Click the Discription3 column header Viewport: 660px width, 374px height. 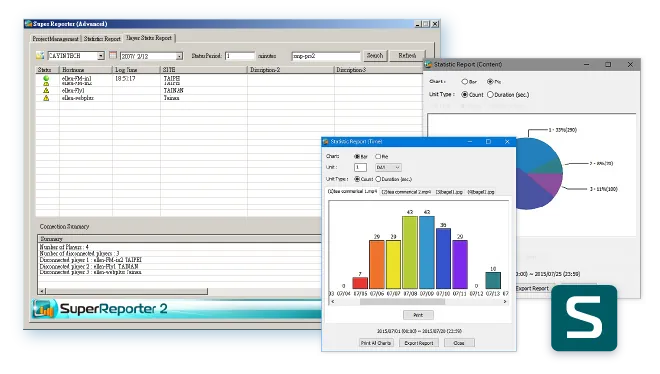point(378,70)
